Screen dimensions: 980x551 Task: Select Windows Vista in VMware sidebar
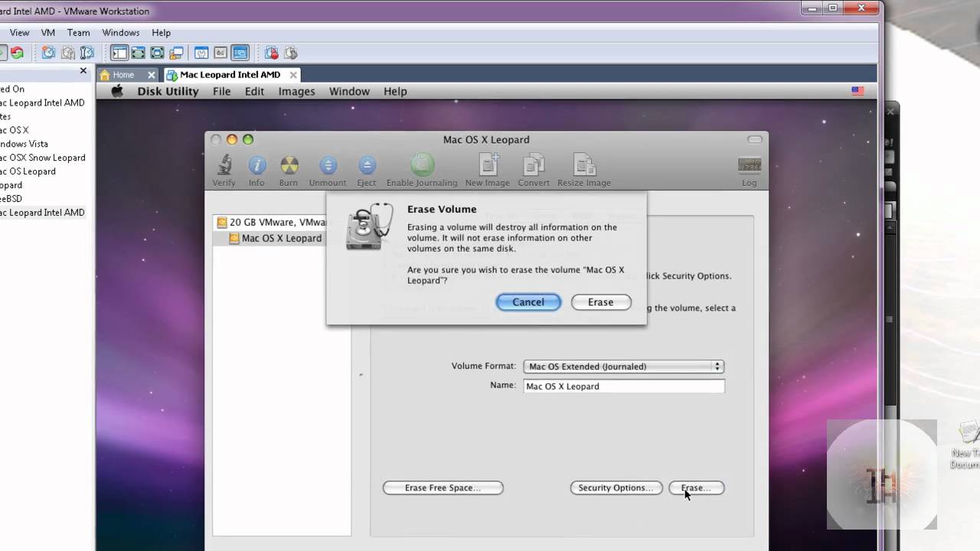pyautogui.click(x=24, y=144)
